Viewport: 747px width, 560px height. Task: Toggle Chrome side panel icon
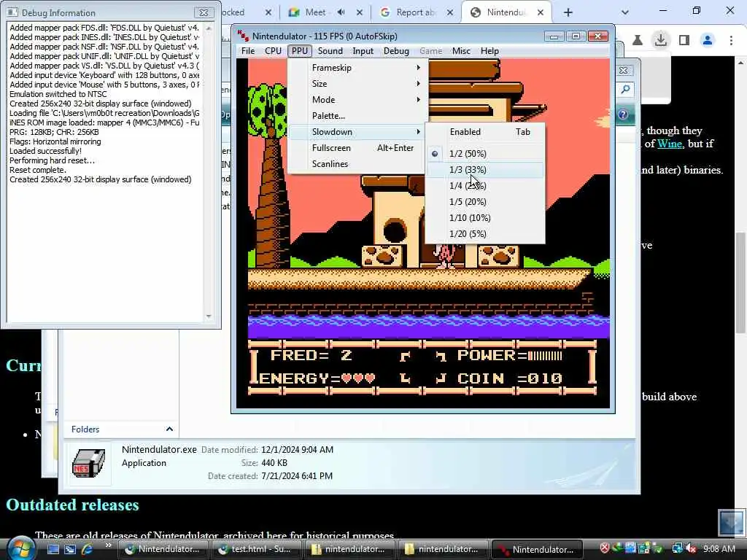[x=684, y=41]
